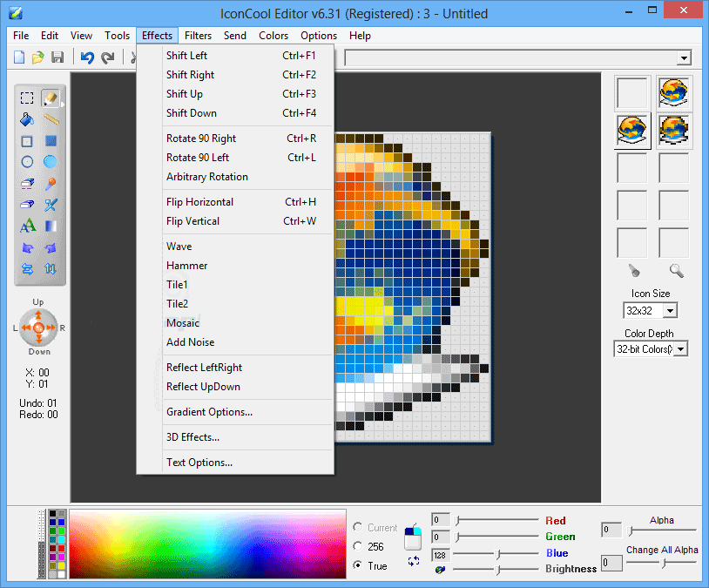Image resolution: width=709 pixels, height=588 pixels.
Task: Open the Filters menu
Action: (x=198, y=36)
